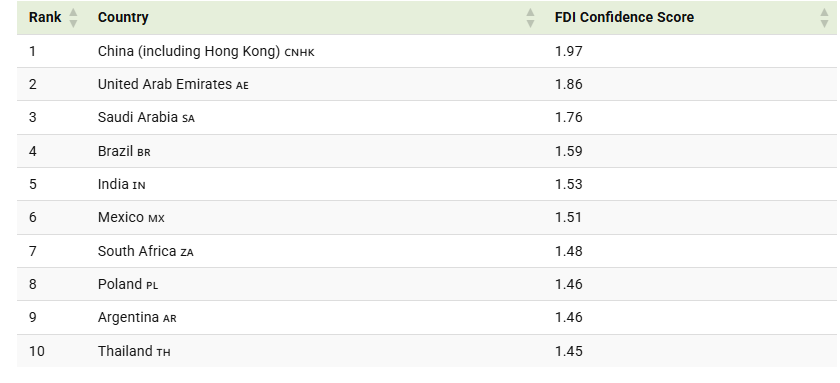The height and width of the screenshot is (383, 840).
Task: Click rank number 10 cell
Action: [36, 351]
